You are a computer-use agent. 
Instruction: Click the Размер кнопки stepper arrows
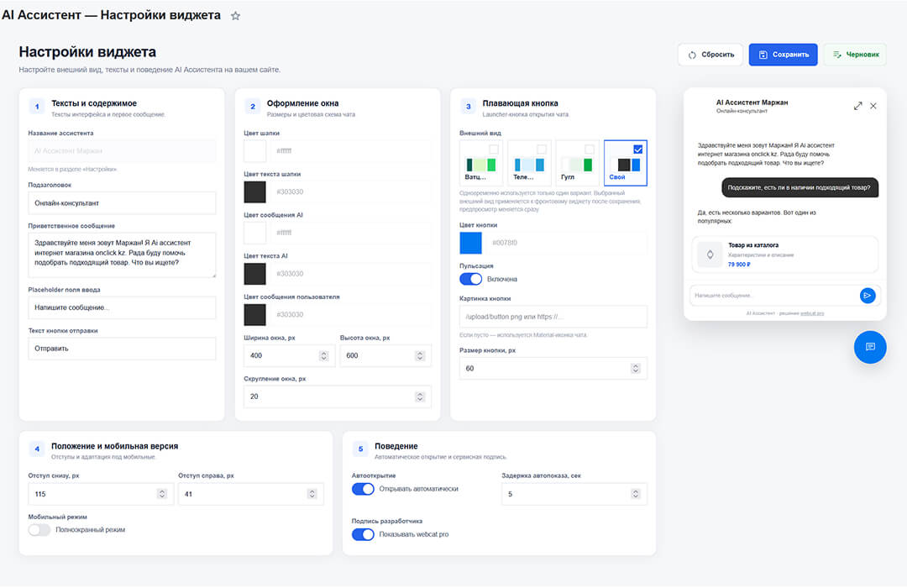(x=636, y=368)
